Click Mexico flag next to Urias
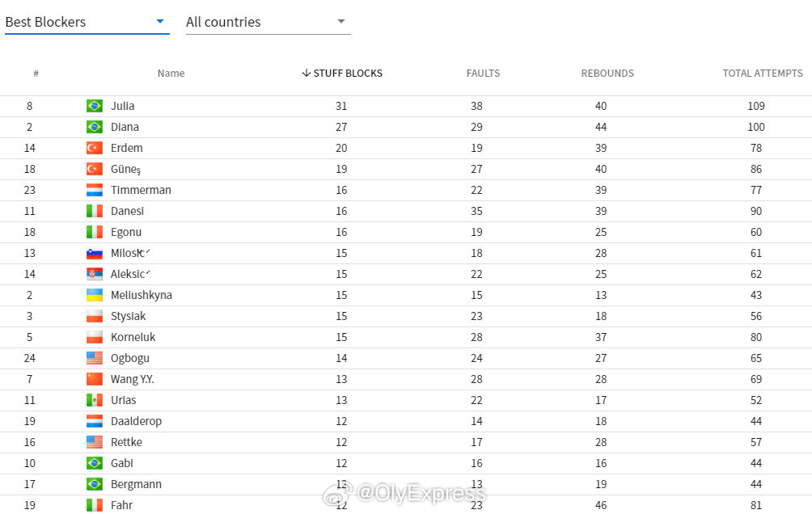812x514 pixels. click(95, 400)
